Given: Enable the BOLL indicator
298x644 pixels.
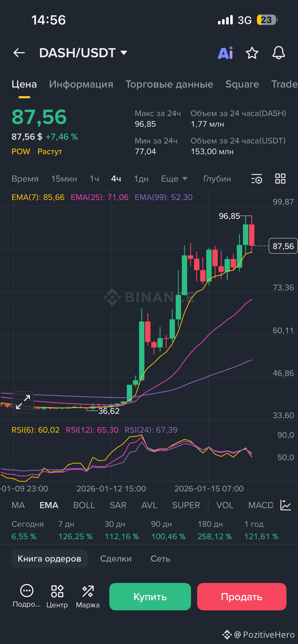Looking at the screenshot, I should tap(84, 505).
